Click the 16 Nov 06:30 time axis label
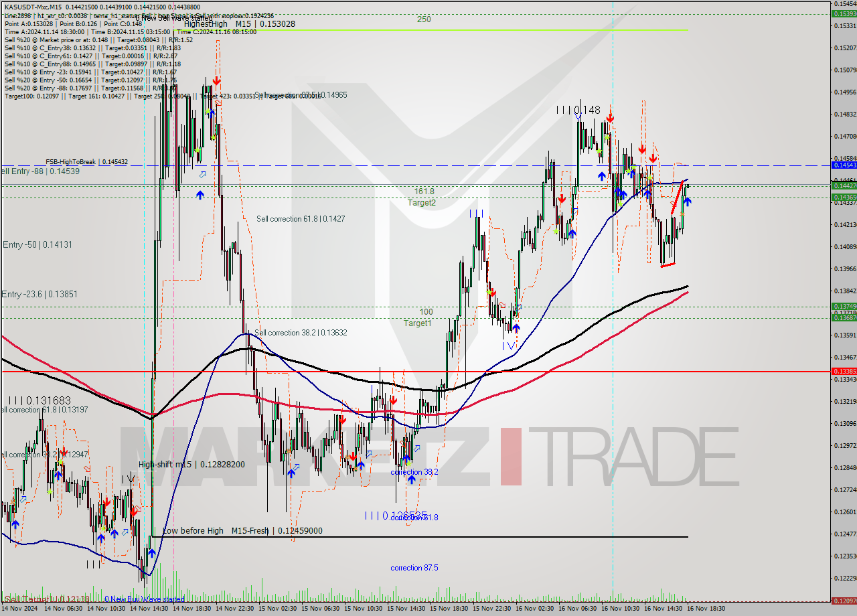Viewport: 857px width, 616px height. point(578,609)
